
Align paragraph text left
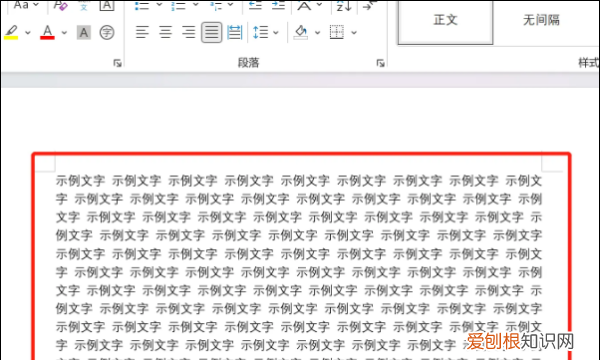click(142, 33)
